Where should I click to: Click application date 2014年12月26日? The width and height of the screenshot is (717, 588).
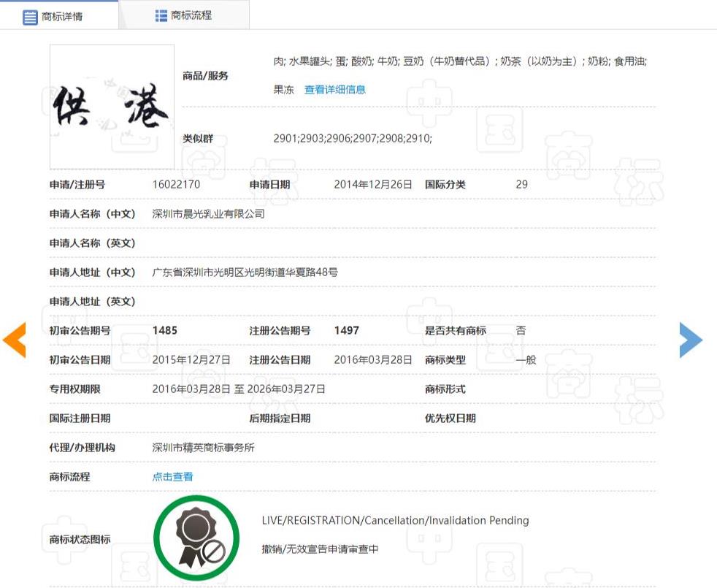point(373,185)
